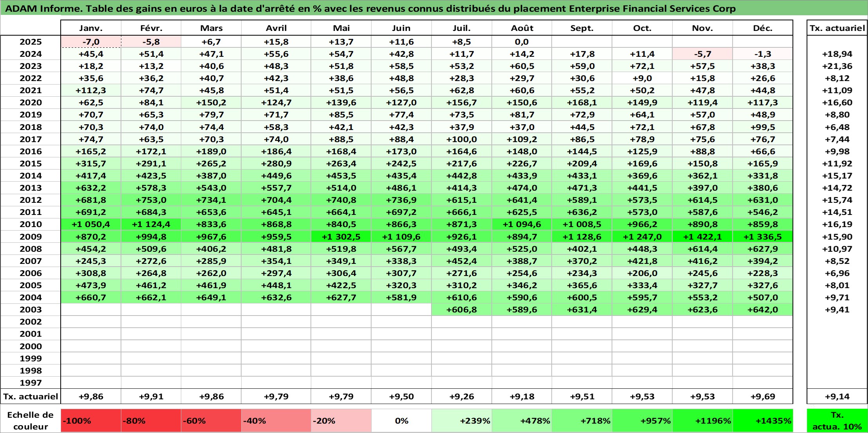Select the +6,48 actuarial rate for 2018

click(837, 127)
